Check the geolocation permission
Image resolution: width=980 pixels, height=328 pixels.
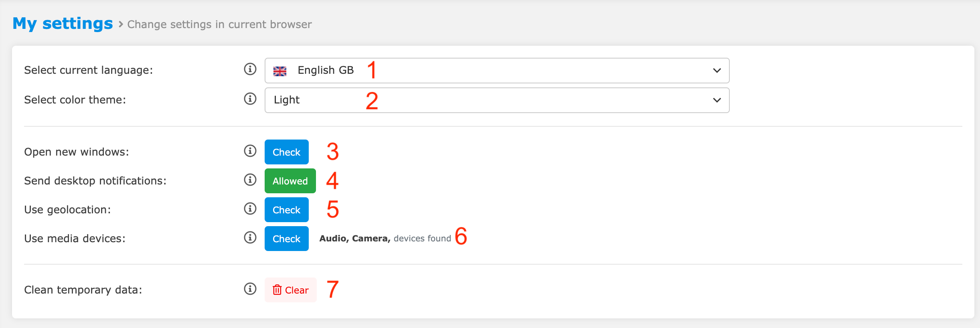coord(286,209)
